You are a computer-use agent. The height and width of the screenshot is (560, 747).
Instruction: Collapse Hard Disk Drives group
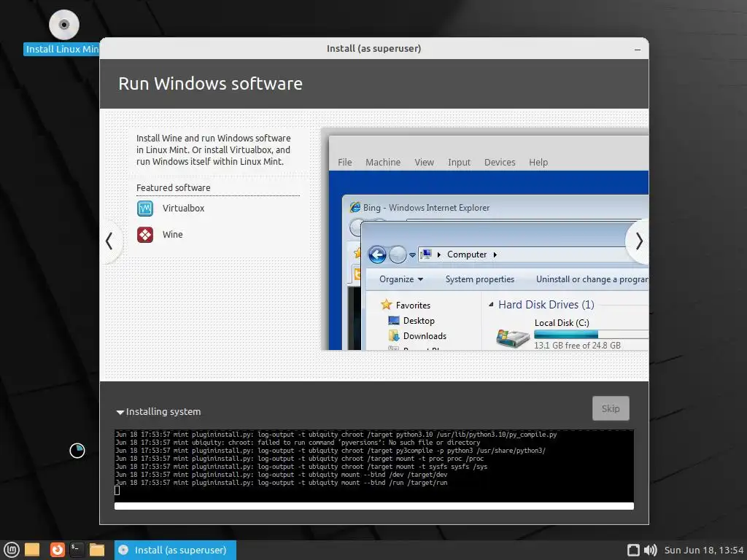click(491, 304)
